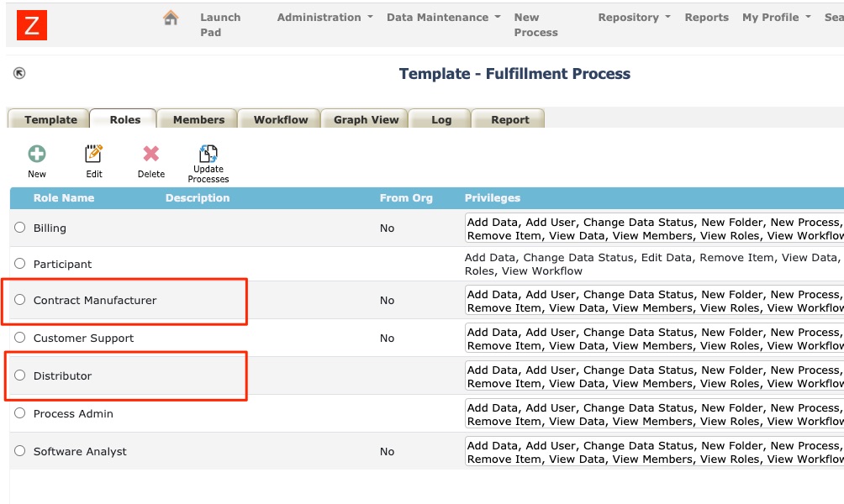This screenshot has height=504, width=844.
Task: Click the Edit role pencil icon
Action: pos(94,153)
